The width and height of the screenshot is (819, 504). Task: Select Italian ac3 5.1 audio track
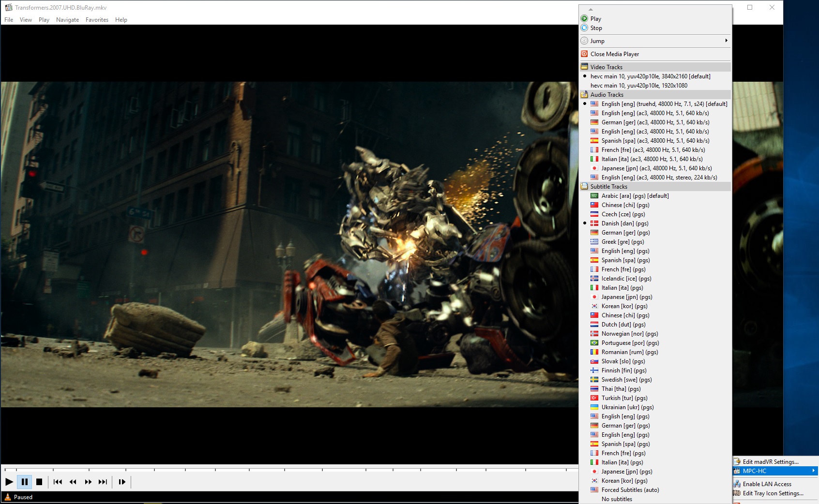pos(655,159)
